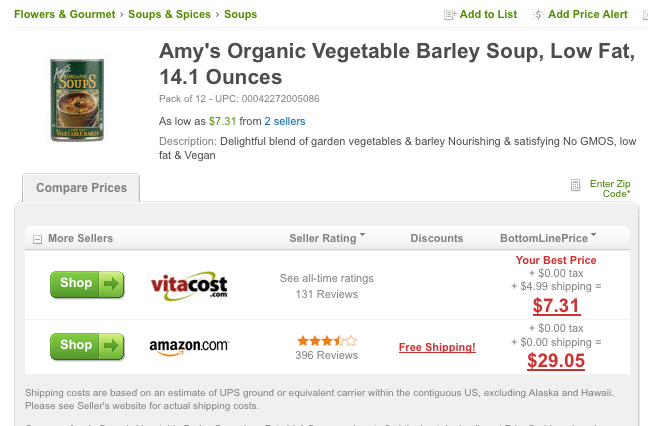Image resolution: width=648 pixels, height=426 pixels.
Task: Open the Soups & Spices breadcrumb
Action: pyautogui.click(x=169, y=14)
